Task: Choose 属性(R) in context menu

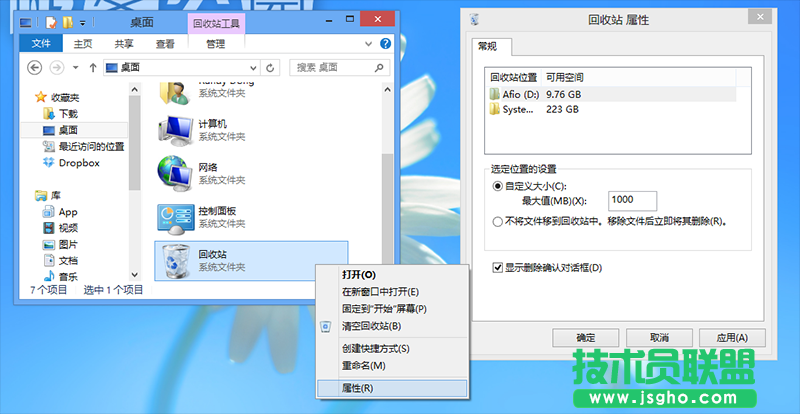Action: click(x=392, y=388)
